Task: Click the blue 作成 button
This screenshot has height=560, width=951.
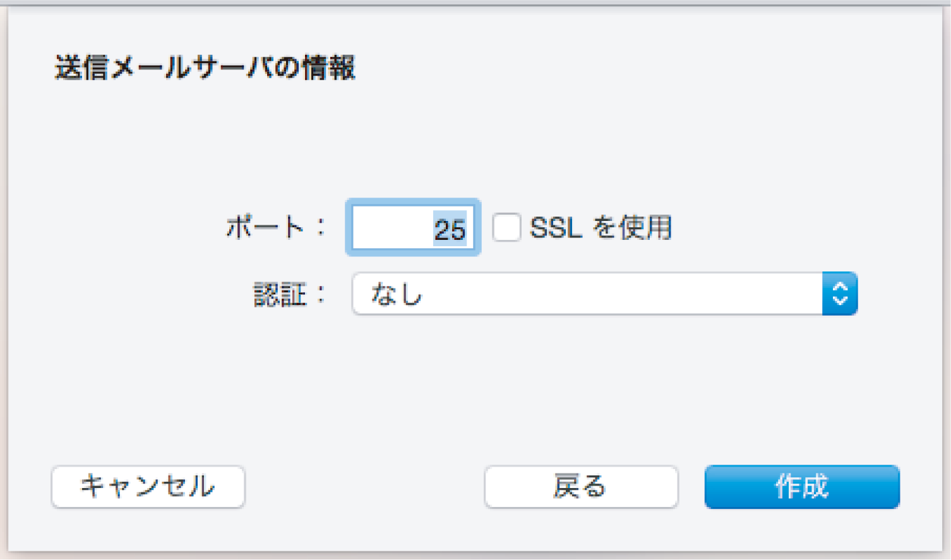Action: click(x=802, y=487)
